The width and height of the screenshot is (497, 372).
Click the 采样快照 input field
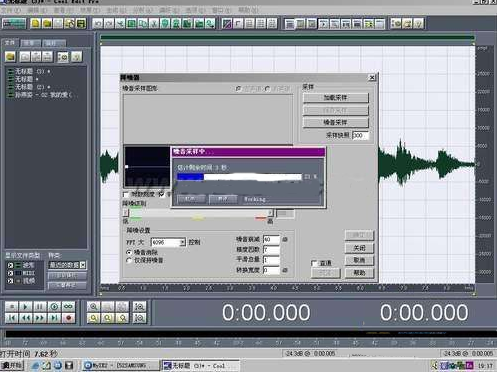tap(360, 135)
